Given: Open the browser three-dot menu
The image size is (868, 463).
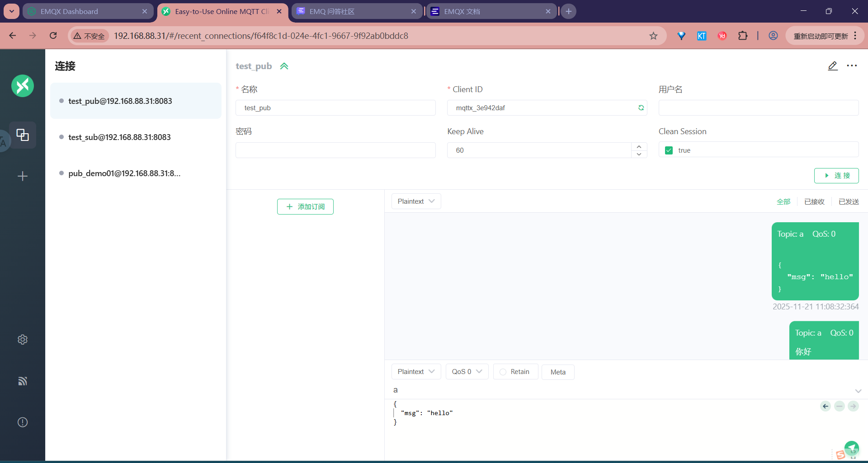Looking at the screenshot, I should point(855,36).
